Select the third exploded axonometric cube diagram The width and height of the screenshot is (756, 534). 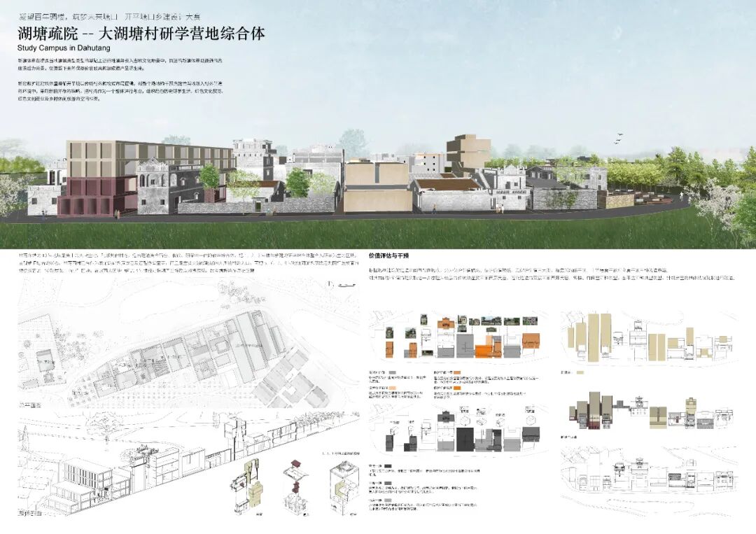pos(343,487)
